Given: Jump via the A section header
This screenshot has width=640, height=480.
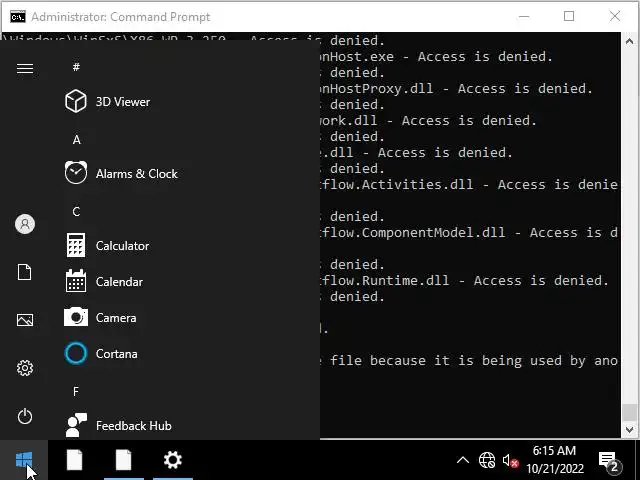Looking at the screenshot, I should (x=76, y=140).
